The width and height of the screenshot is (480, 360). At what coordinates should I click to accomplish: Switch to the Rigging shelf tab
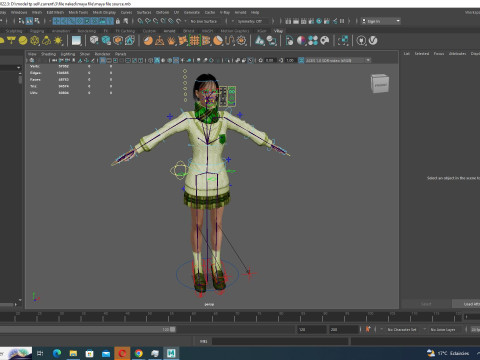37,31
